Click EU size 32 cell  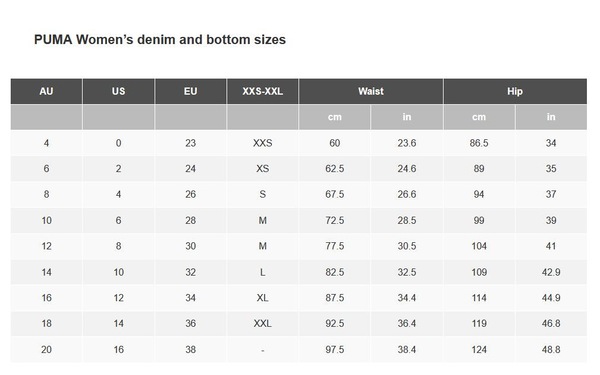(191, 272)
